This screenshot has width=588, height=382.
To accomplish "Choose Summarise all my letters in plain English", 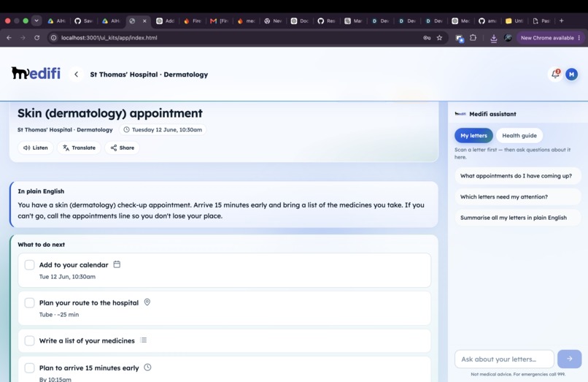I will [x=517, y=218].
